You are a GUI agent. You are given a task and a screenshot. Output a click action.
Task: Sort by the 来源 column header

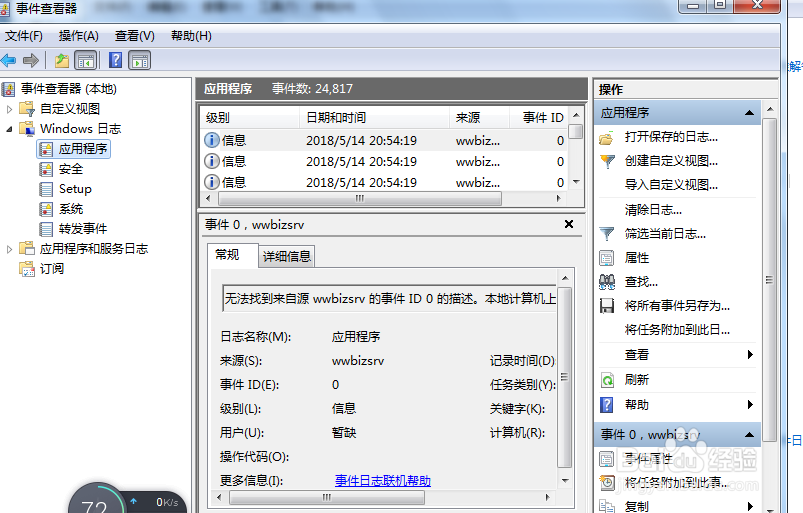click(x=479, y=118)
